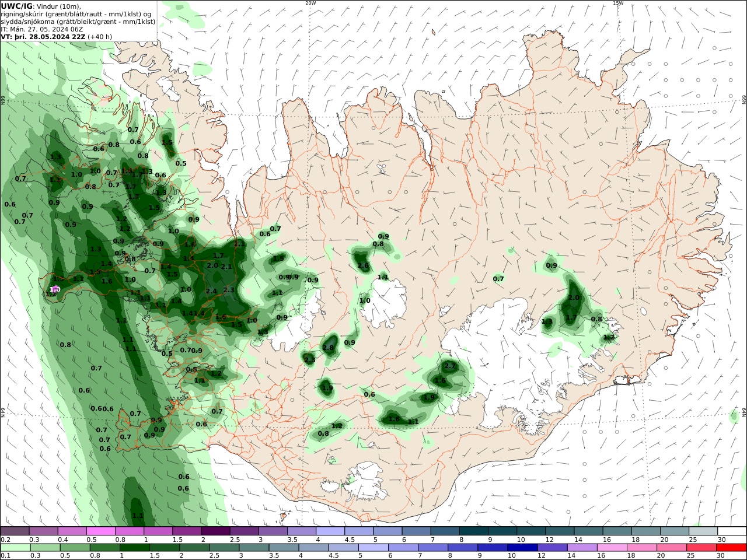Pick lower legend swatch between 4 and 4.5
Screen dimensions: 747x560
[x=313, y=547]
